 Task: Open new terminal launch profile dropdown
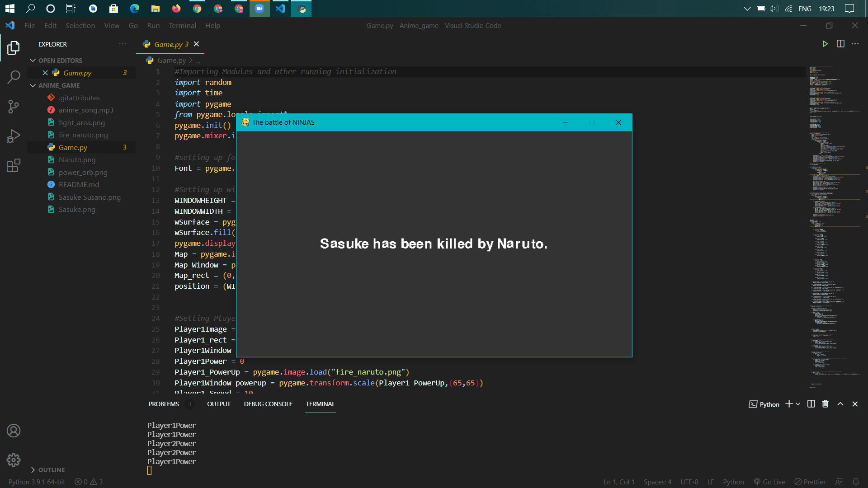pyautogui.click(x=798, y=404)
